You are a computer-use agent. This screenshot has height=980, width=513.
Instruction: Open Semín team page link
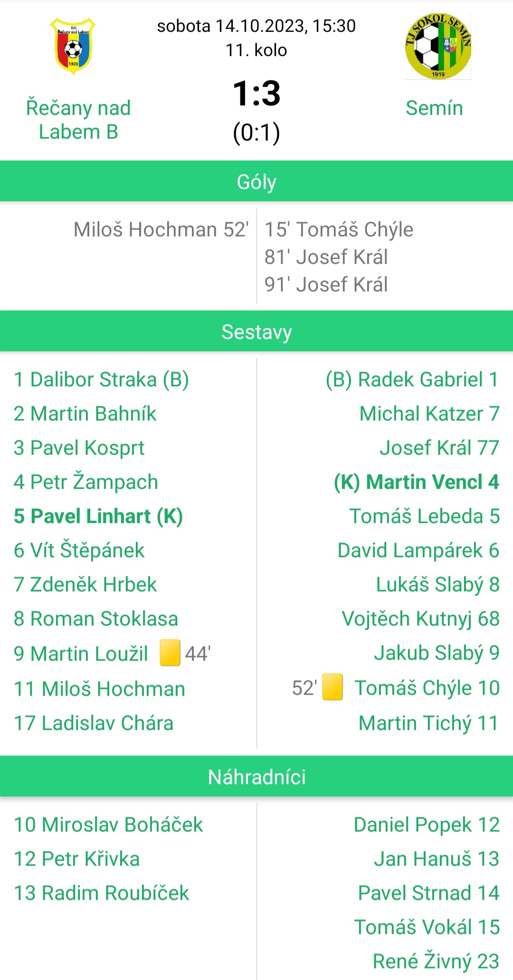click(434, 108)
